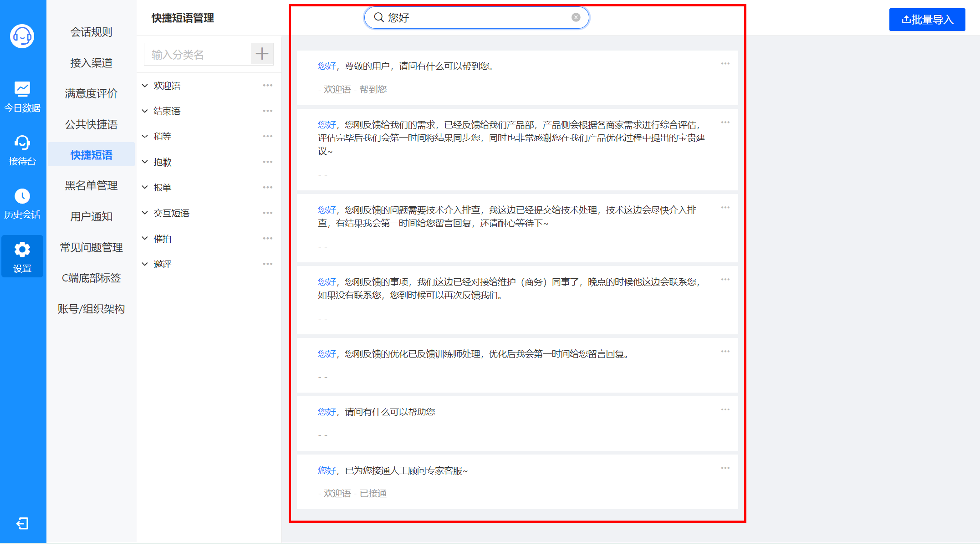Open more options for 报单 category

(x=267, y=187)
